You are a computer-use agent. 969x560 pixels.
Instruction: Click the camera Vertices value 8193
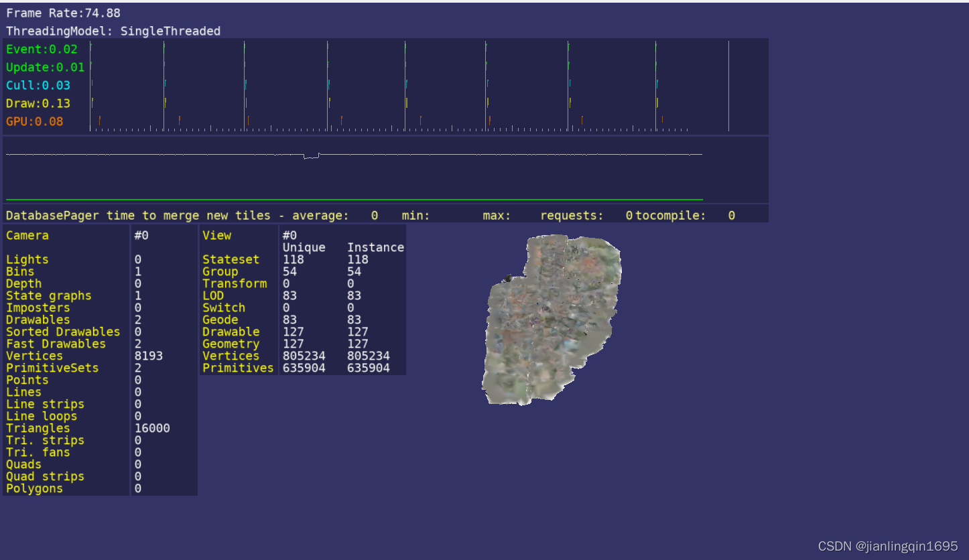(149, 356)
